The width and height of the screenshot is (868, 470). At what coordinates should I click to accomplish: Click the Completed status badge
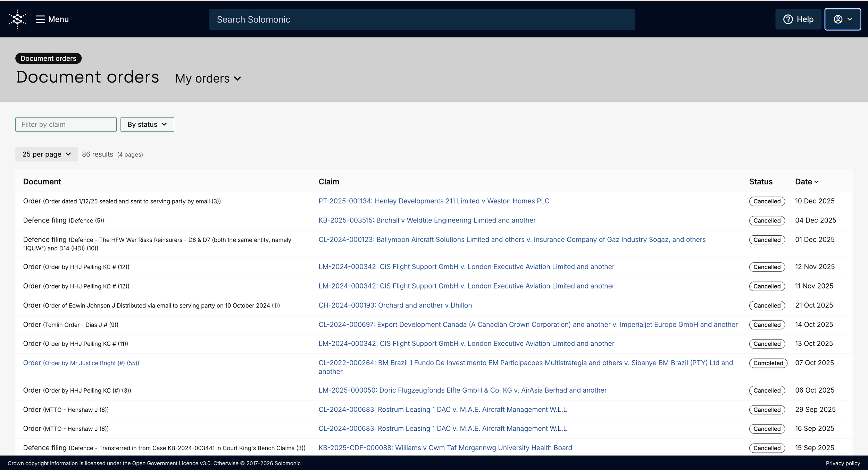click(768, 363)
